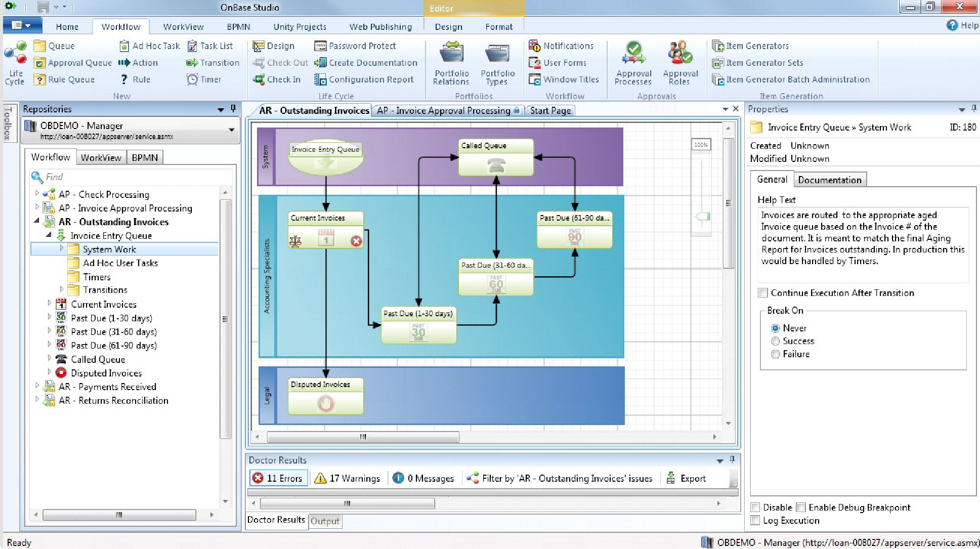Expand AP - Invoice Approval Processing node
Viewport: 980px width, 549px height.
pos(37,207)
